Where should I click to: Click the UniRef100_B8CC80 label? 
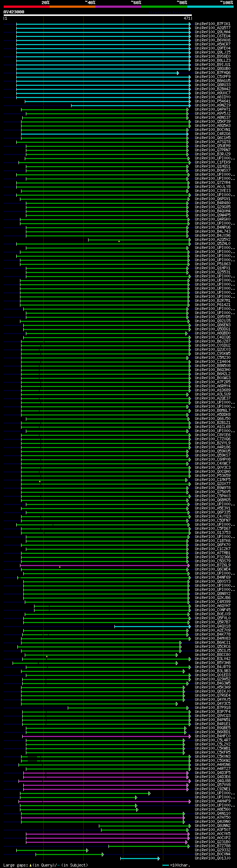coord(213,655)
